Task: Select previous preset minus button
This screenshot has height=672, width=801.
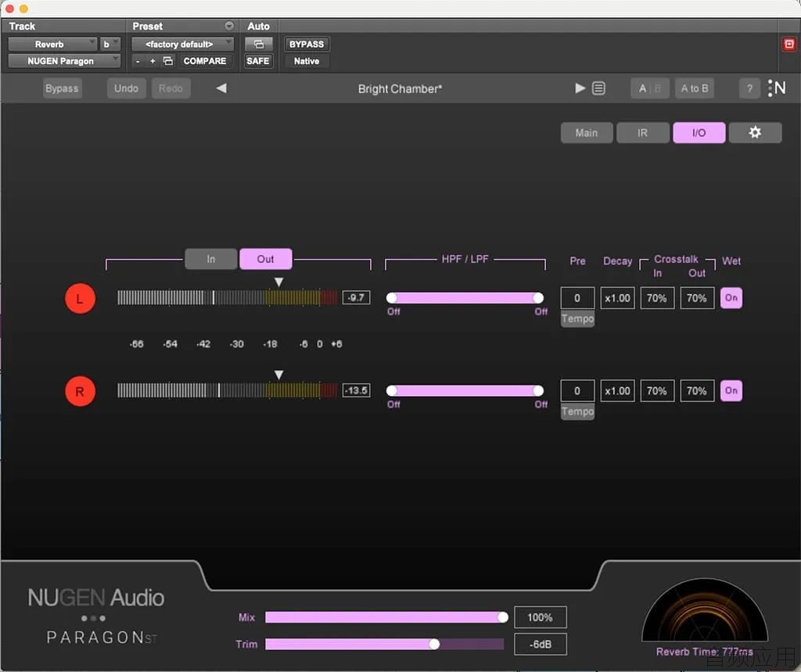Action: [138, 61]
